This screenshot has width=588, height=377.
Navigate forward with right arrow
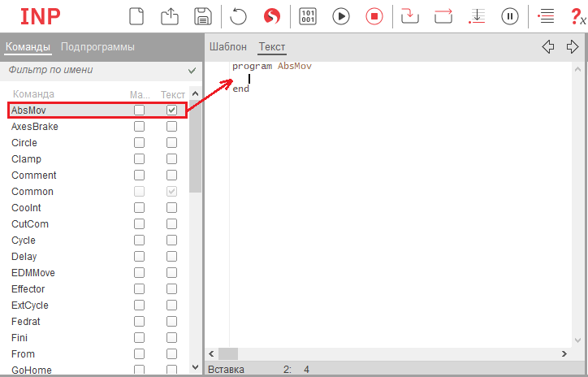click(x=573, y=47)
